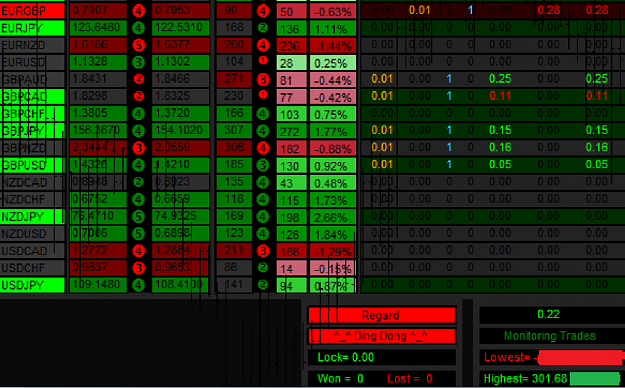Select the EURJPY symbol button

(32, 28)
